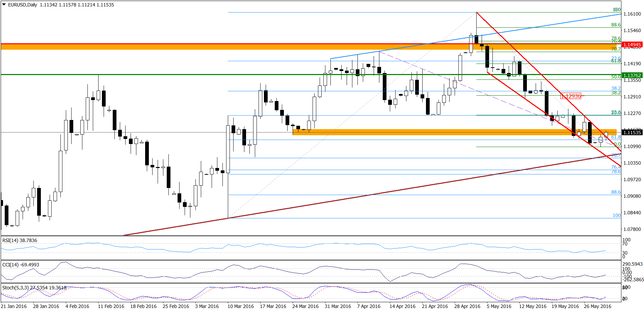
Task: Click the RSI(14) 38.7836 indicator label
Action: click(20, 240)
